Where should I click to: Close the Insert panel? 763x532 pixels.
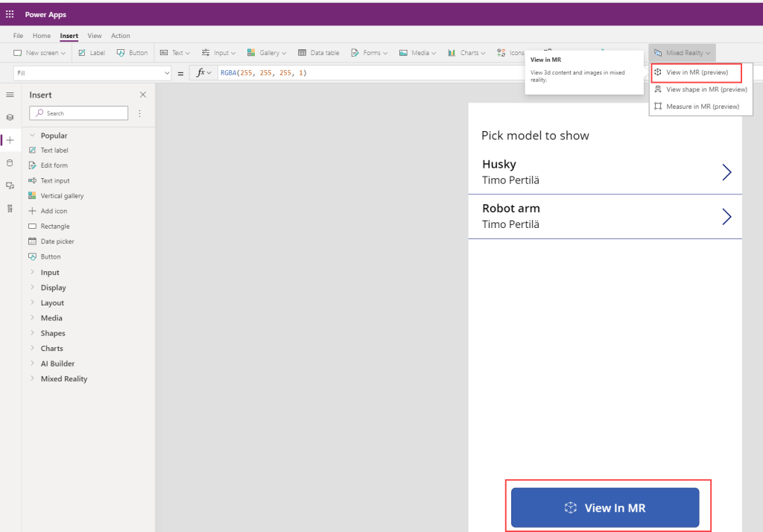pos(143,95)
